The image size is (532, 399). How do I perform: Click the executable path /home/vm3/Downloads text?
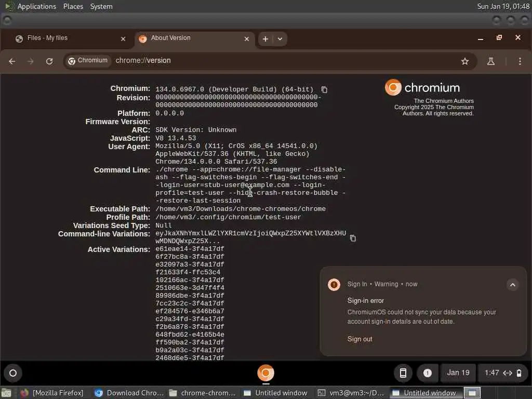click(x=241, y=209)
